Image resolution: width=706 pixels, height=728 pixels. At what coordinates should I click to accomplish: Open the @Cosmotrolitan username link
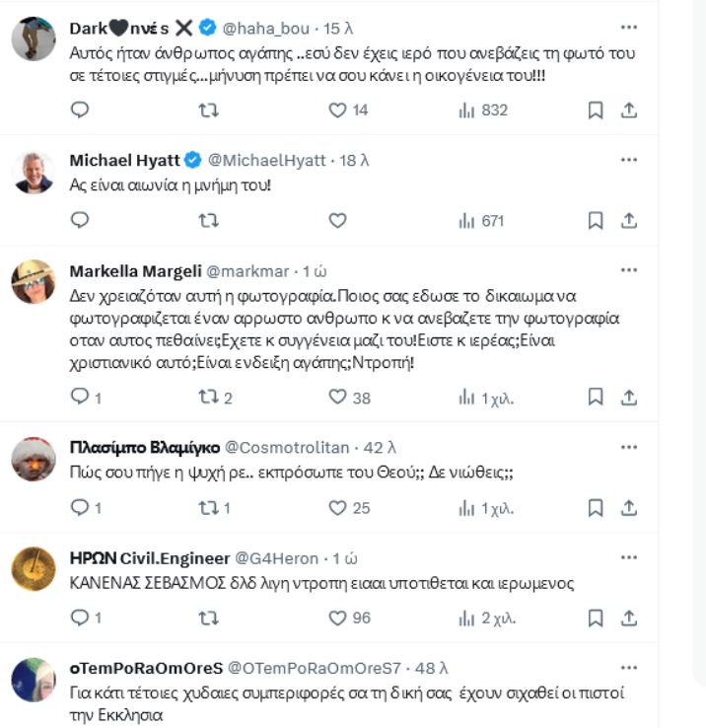[290, 447]
